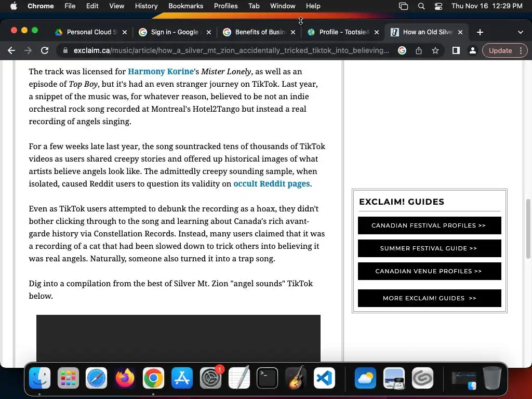Open More Exclaim! Guides

click(x=429, y=298)
